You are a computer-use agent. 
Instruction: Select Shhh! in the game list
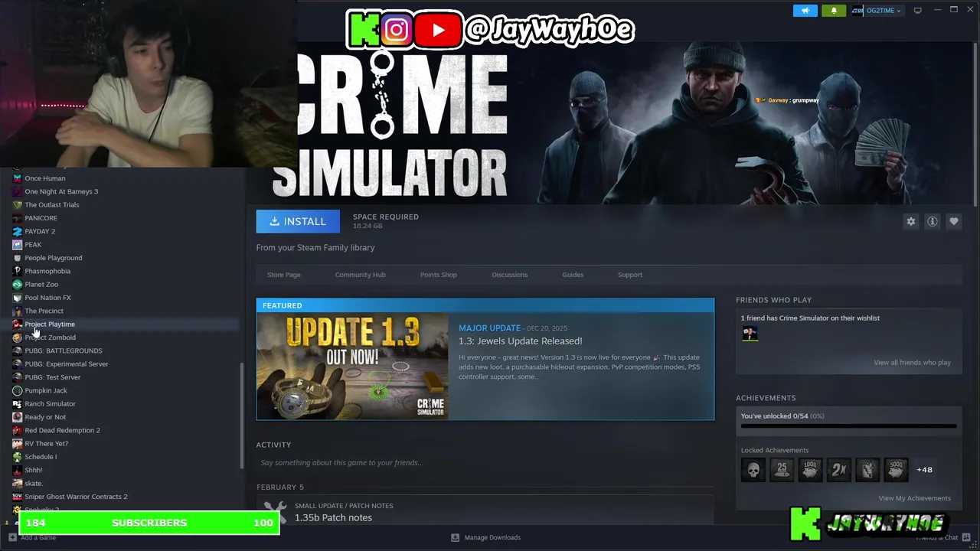[x=33, y=470]
